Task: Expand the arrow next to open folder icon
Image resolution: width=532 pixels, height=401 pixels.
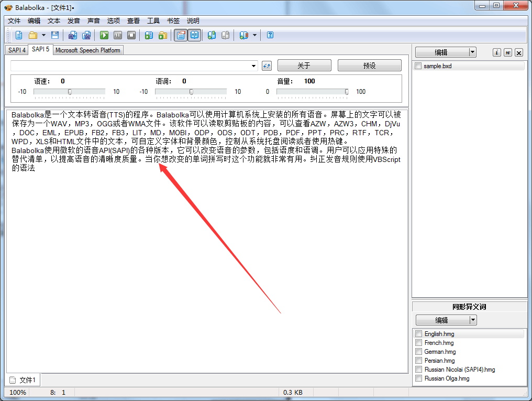Action: (x=43, y=35)
